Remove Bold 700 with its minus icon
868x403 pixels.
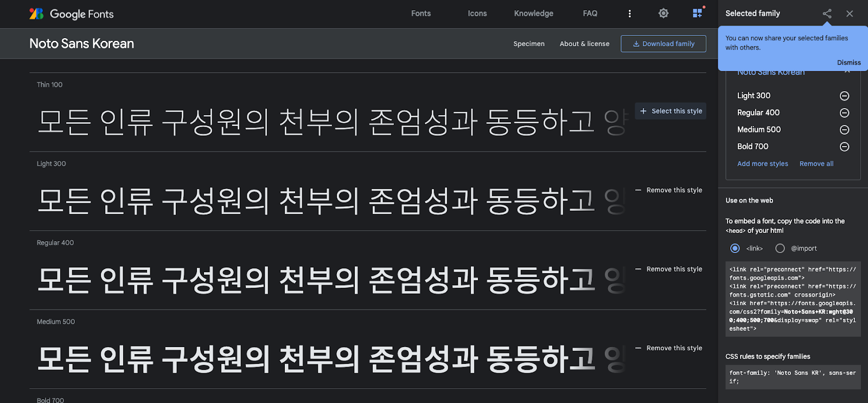[x=844, y=147]
